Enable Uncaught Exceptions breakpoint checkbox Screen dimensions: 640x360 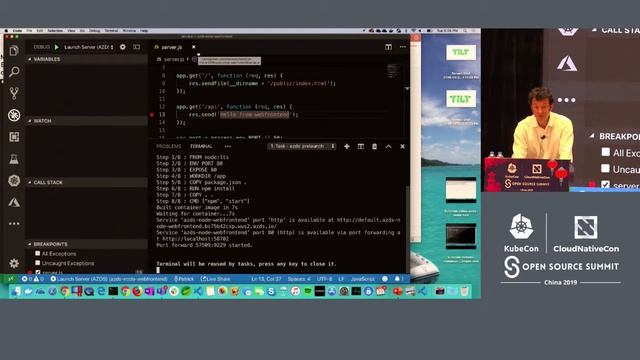(38, 263)
